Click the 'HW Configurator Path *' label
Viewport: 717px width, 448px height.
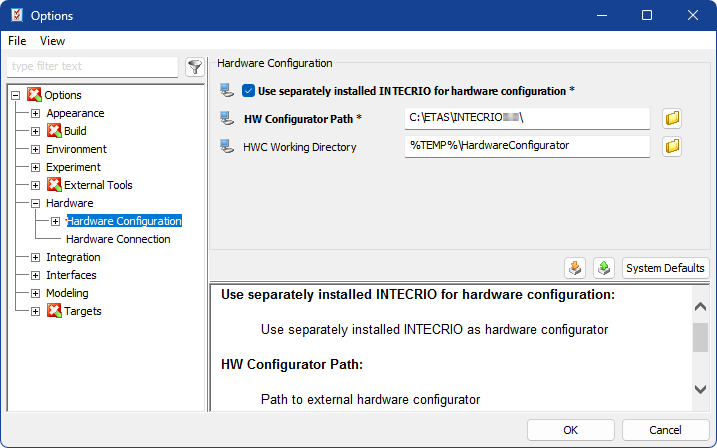(x=303, y=119)
